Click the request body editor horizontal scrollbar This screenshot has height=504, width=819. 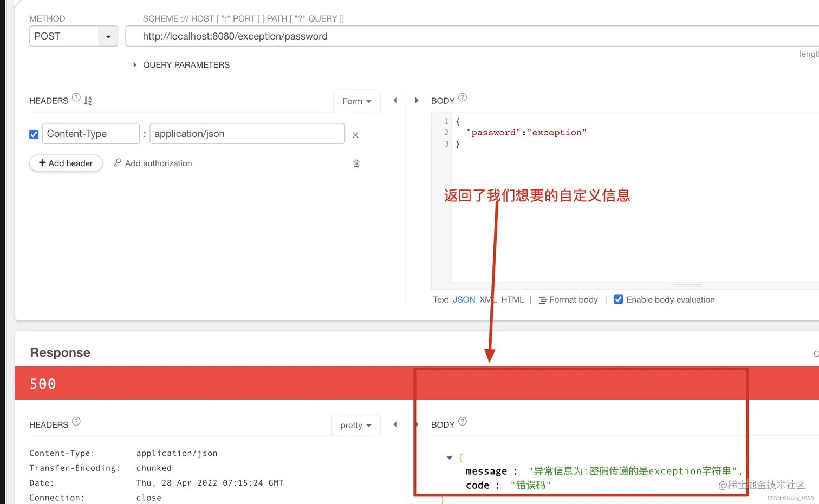coord(687,285)
